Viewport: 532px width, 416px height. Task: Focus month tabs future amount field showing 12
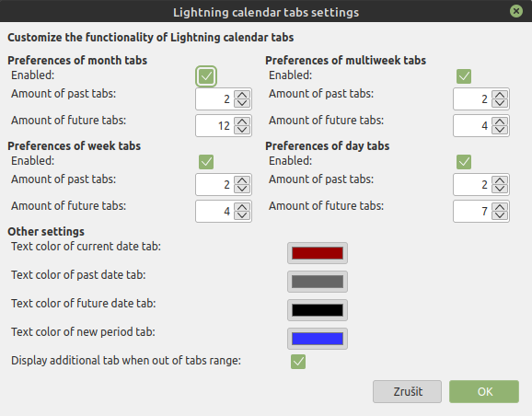(214, 125)
